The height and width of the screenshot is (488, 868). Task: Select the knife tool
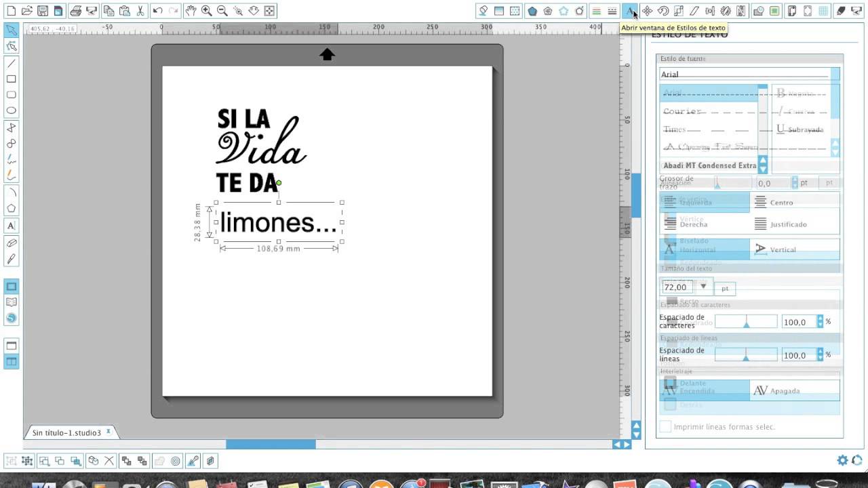12,259
